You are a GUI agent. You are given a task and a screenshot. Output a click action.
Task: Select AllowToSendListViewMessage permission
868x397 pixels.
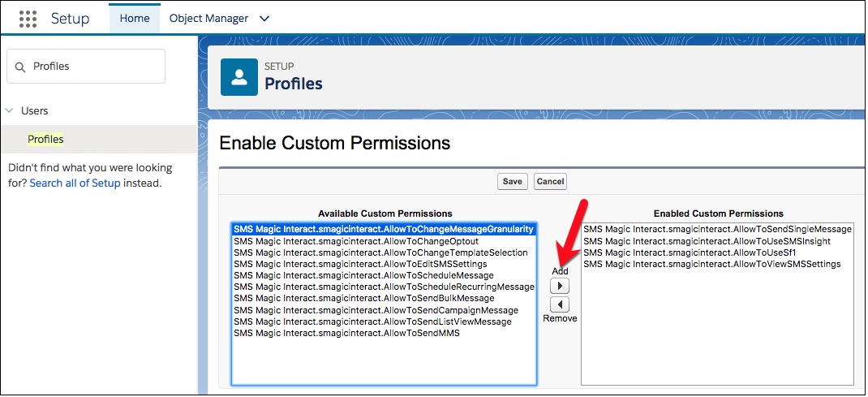point(383,321)
